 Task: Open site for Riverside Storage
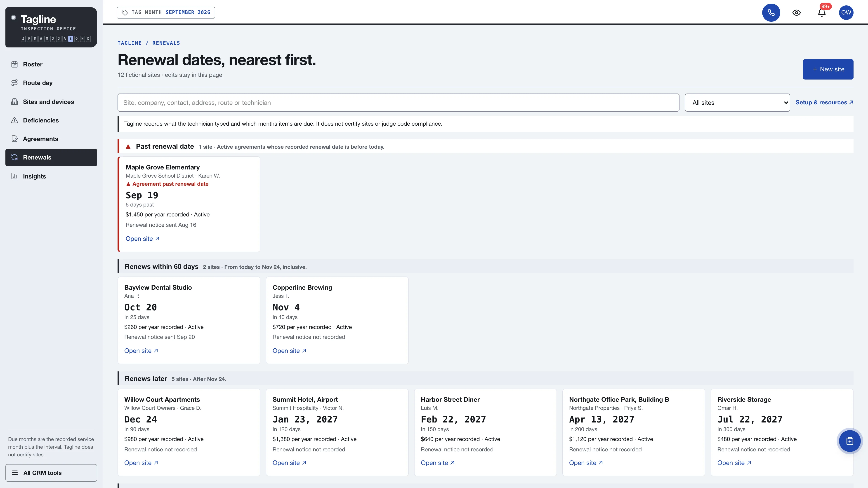tap(734, 463)
